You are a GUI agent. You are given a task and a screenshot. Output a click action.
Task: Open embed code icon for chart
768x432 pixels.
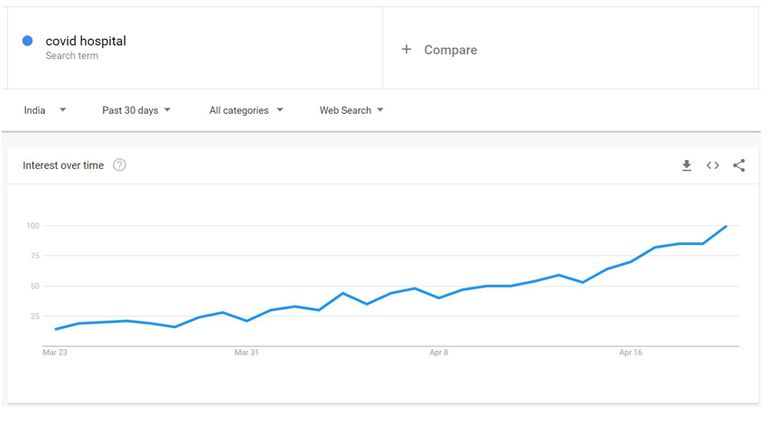coord(713,166)
